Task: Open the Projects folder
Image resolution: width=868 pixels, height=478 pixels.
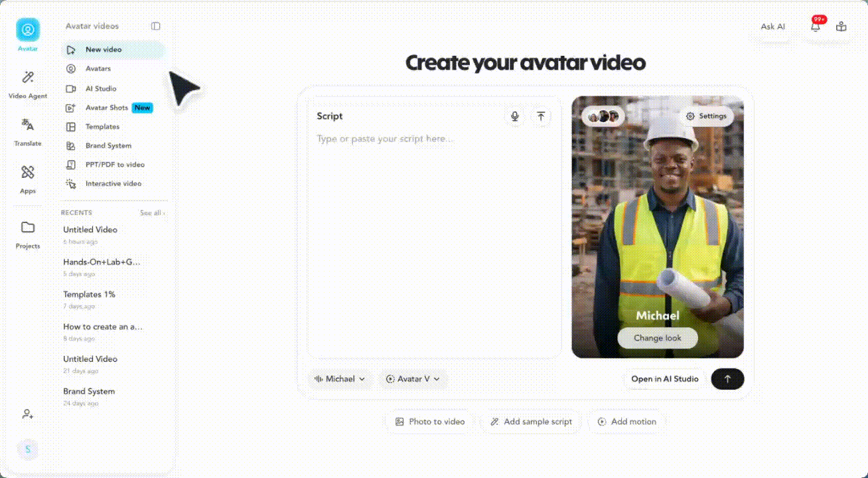Action: pyautogui.click(x=28, y=234)
